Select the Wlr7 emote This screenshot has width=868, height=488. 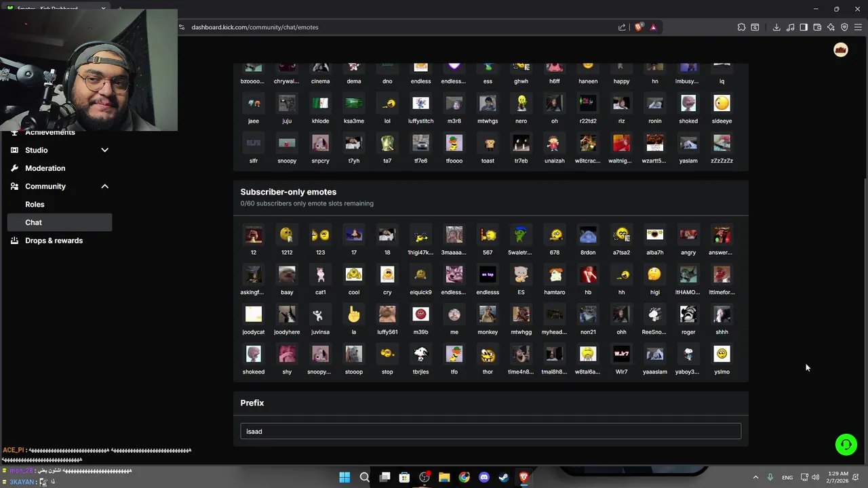point(621,355)
